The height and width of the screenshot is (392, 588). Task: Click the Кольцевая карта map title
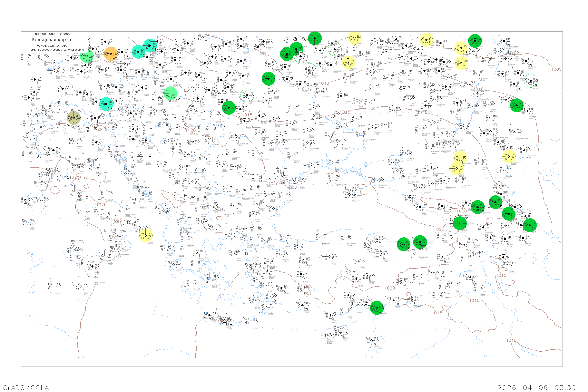51,40
